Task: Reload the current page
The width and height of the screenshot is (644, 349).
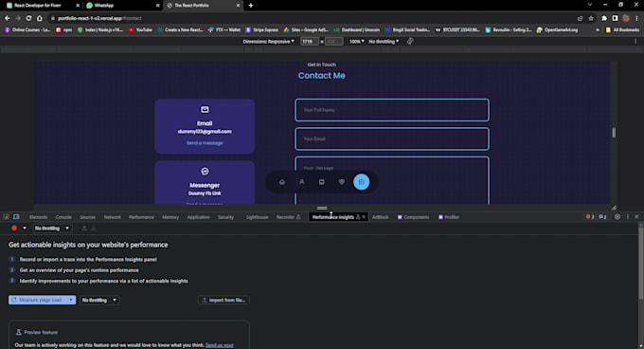Action: [28, 18]
